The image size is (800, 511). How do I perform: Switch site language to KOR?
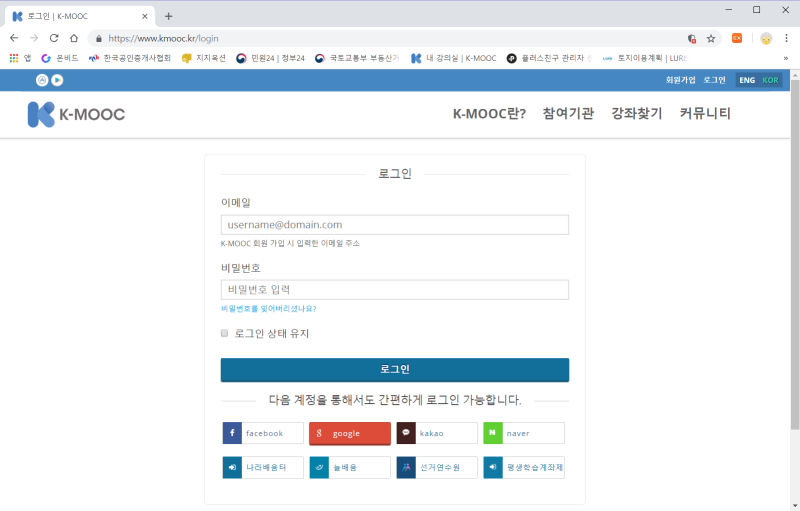coord(770,80)
